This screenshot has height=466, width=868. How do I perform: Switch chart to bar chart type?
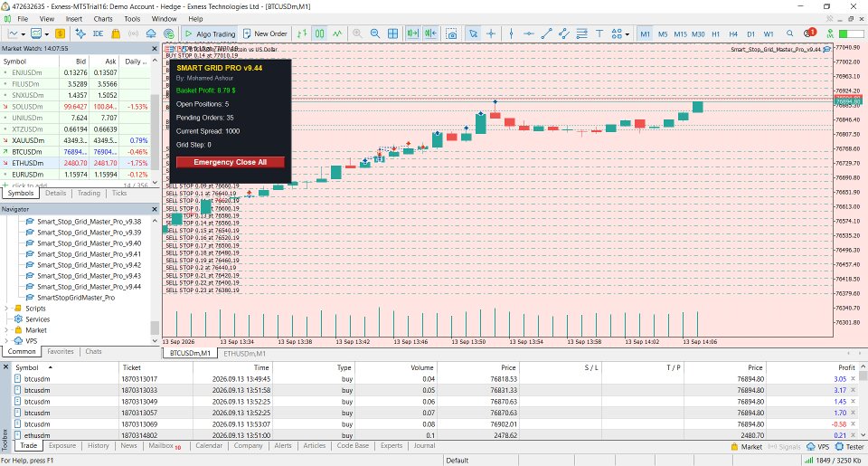coord(302,33)
